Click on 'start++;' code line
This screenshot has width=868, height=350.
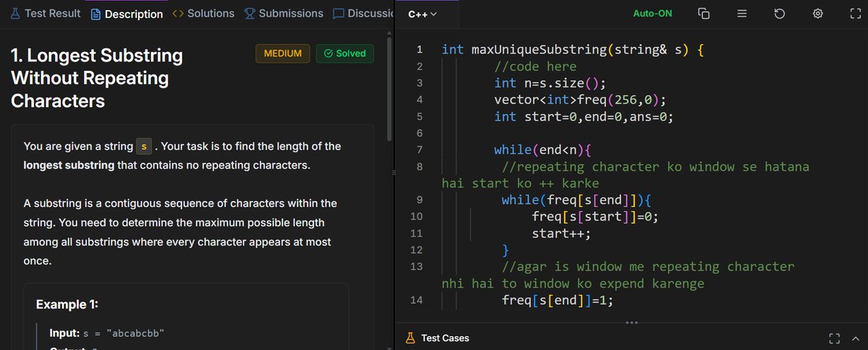coord(561,234)
